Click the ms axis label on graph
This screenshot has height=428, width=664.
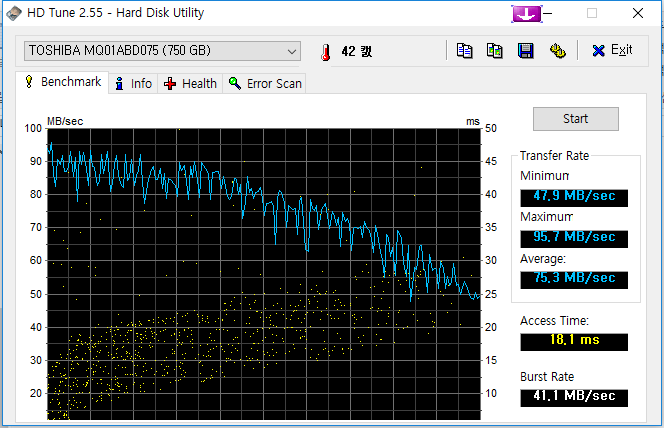[x=473, y=122]
